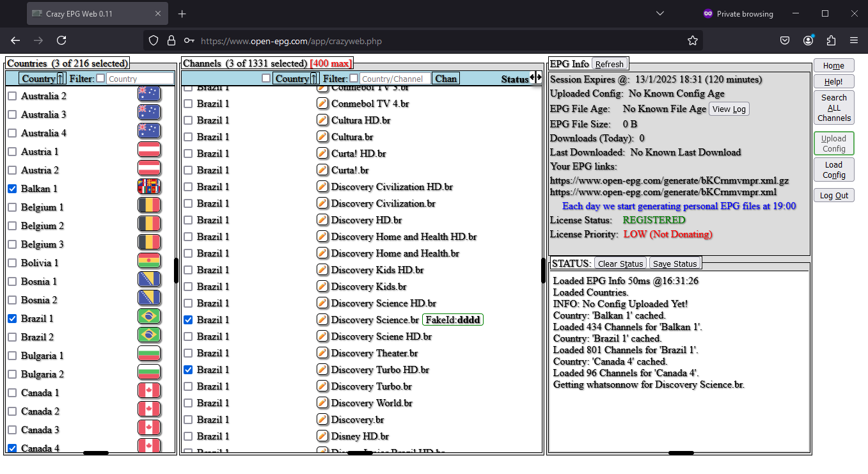Click the Balkan 1 flag icon

pos(149,187)
